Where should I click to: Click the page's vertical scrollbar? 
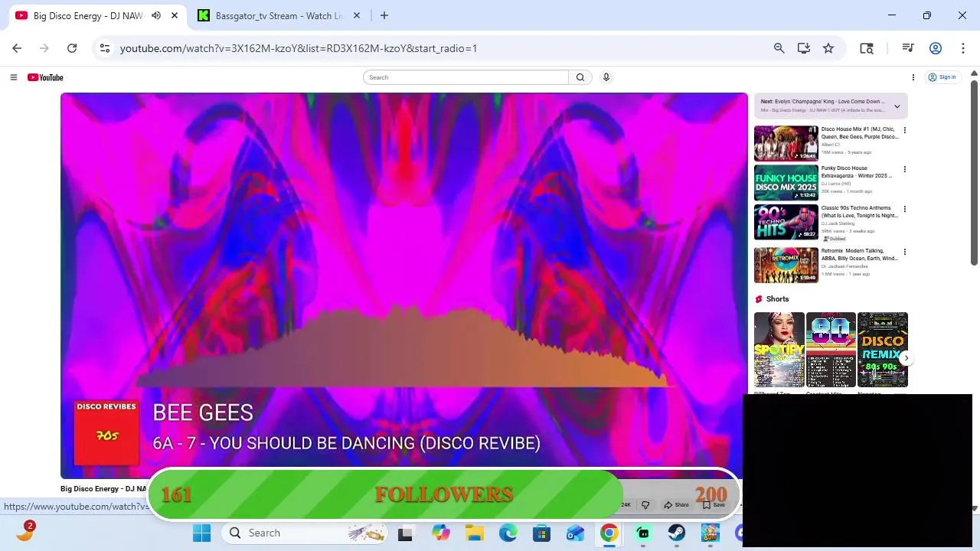(974, 172)
